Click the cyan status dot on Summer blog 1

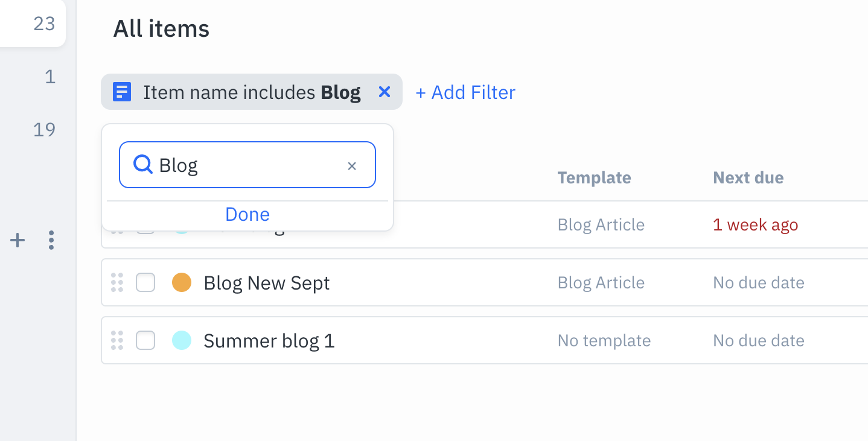click(x=182, y=340)
